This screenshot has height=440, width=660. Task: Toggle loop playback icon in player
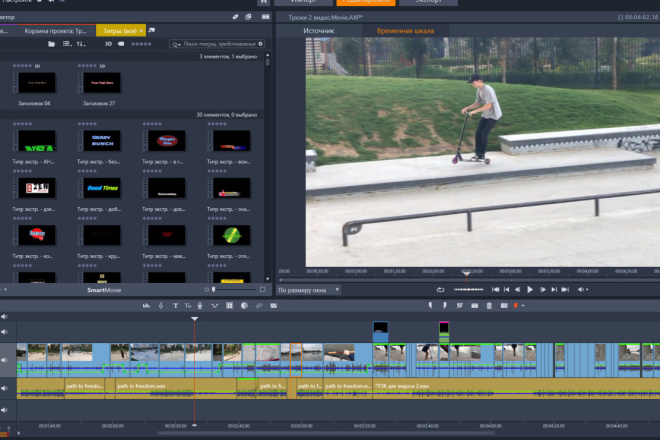pos(440,290)
